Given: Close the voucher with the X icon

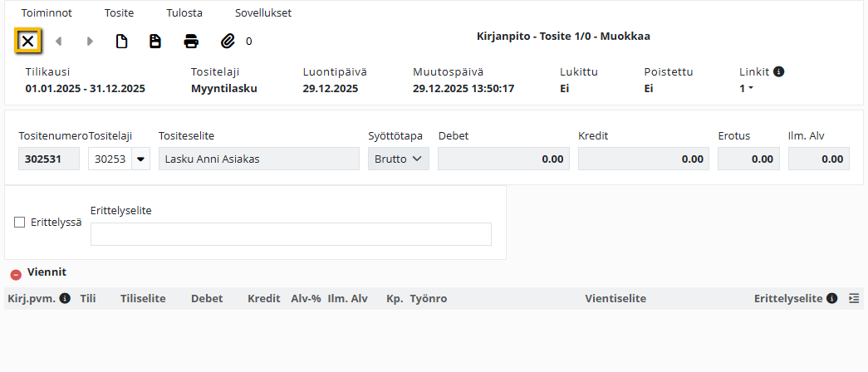Looking at the screenshot, I should pyautogui.click(x=27, y=41).
